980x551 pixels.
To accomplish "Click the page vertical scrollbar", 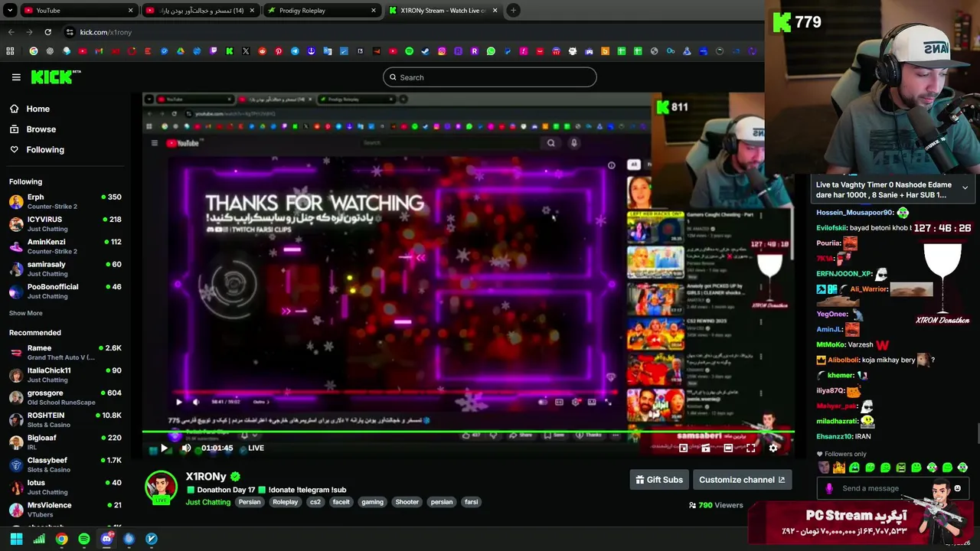I will pos(977,432).
